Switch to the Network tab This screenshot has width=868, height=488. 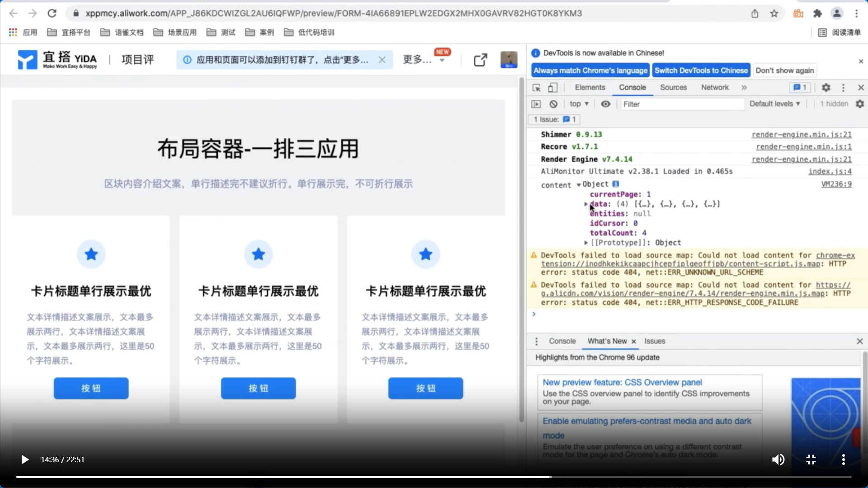715,88
